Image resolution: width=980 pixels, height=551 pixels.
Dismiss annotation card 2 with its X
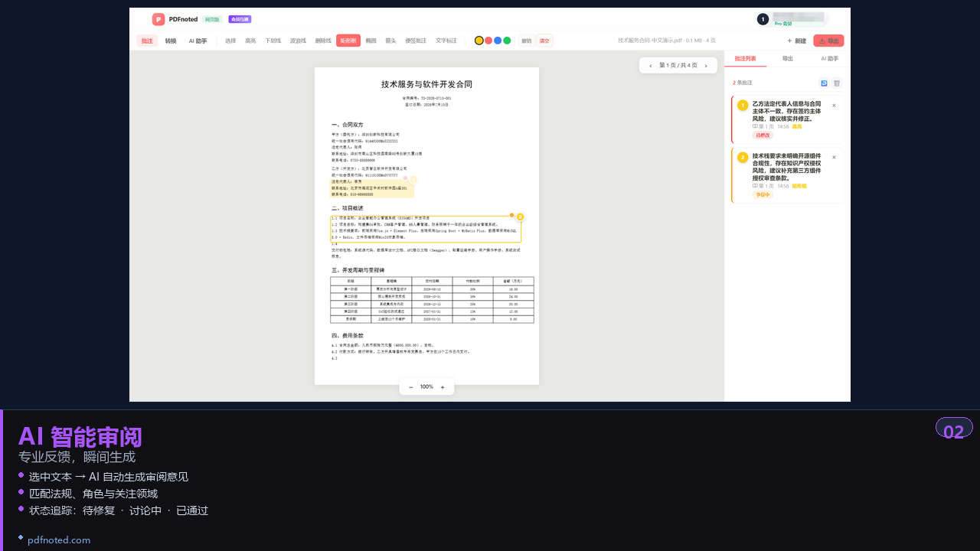[x=834, y=158]
